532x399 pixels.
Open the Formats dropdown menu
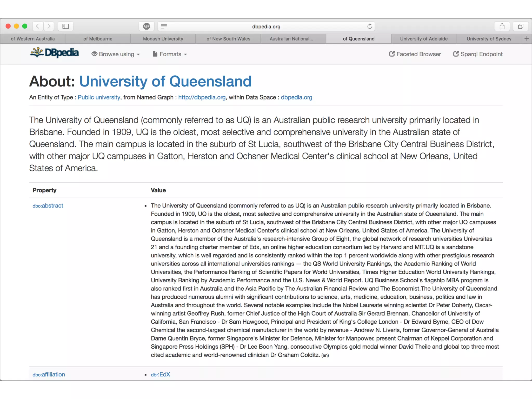pyautogui.click(x=170, y=54)
